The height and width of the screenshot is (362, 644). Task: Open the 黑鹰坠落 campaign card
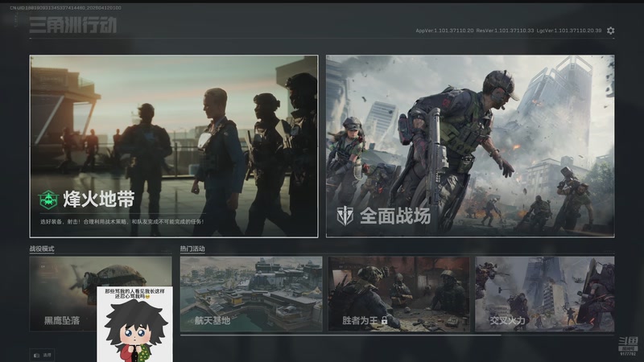[x=101, y=294]
